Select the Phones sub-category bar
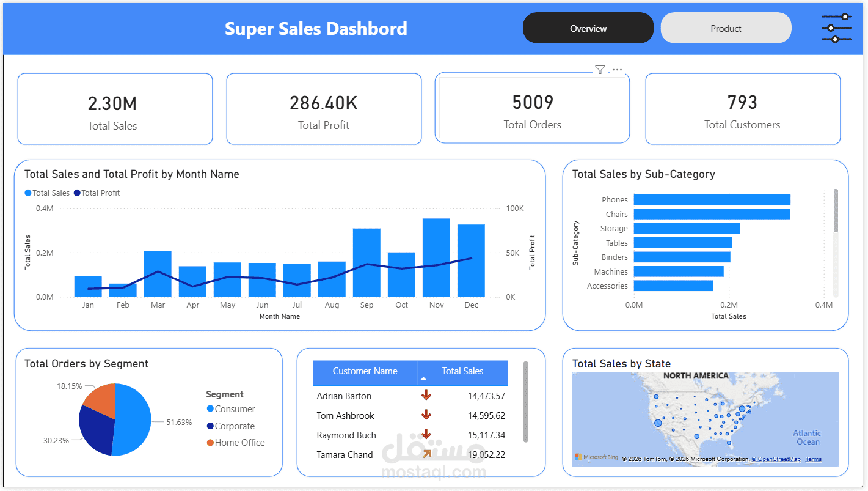 tap(712, 199)
